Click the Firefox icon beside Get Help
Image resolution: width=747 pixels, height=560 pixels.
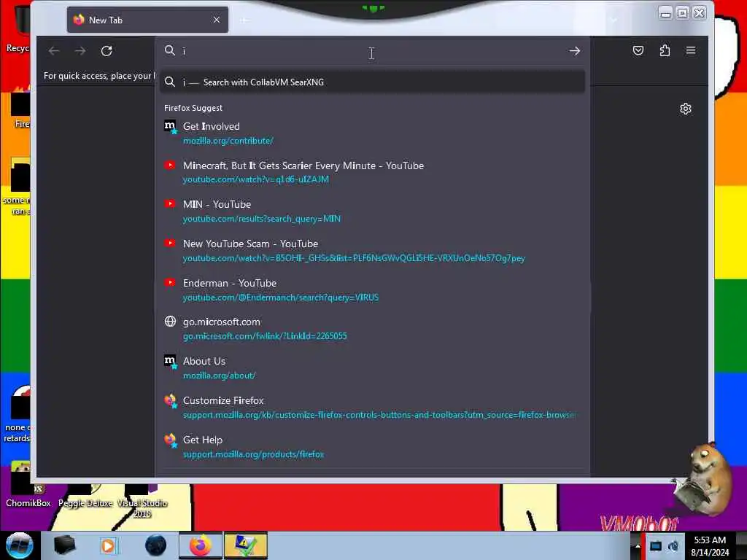tap(171, 440)
